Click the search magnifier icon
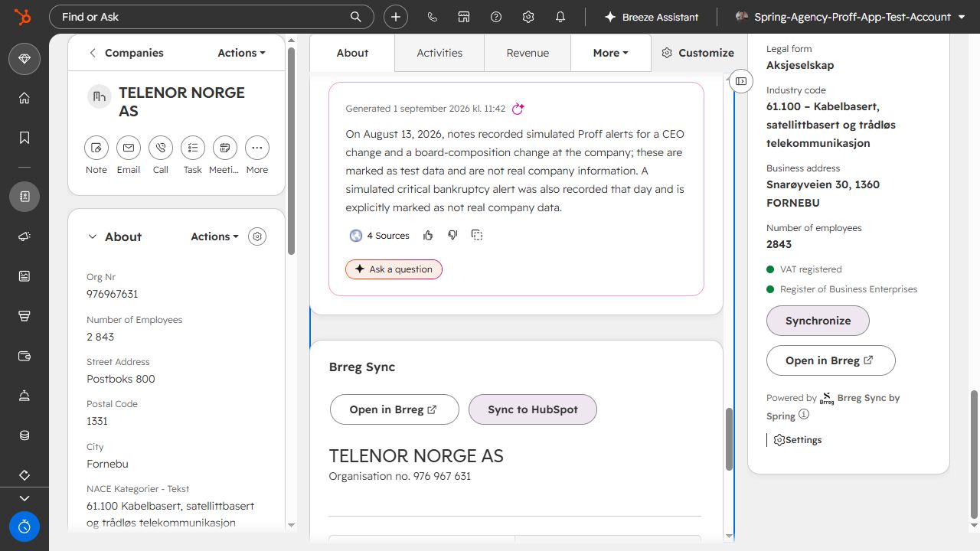The height and width of the screenshot is (551, 980). pos(355,17)
